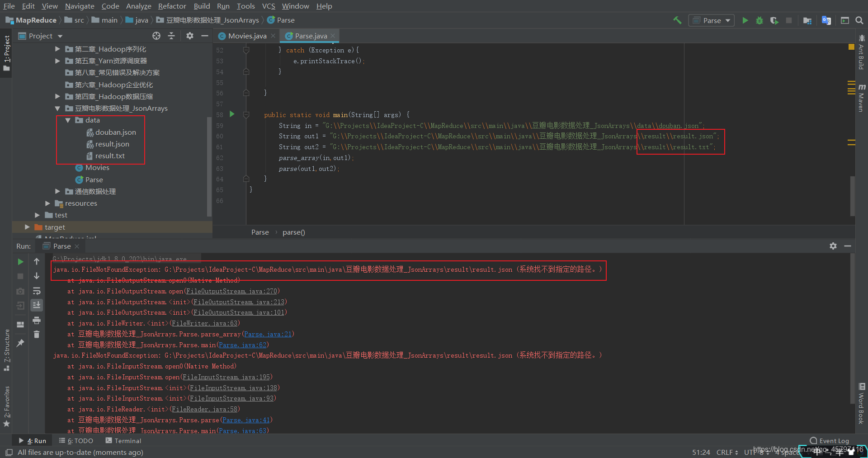Open Search Everywhere magnifier icon

coord(859,20)
